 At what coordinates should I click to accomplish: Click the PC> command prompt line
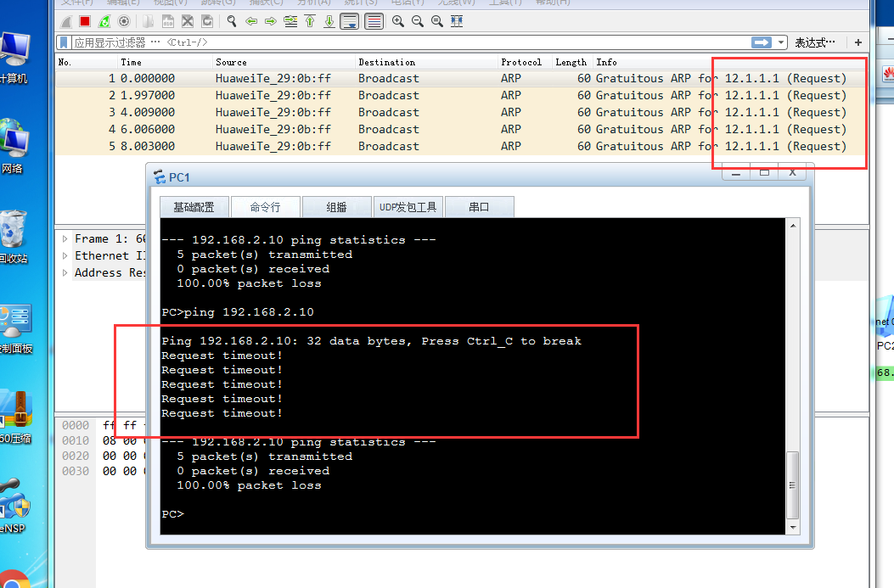click(172, 514)
